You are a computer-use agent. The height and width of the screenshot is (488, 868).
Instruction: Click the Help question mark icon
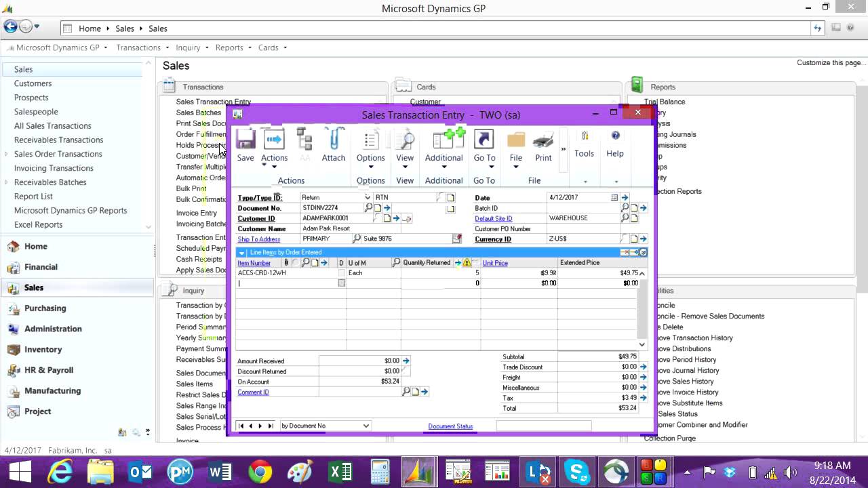coord(615,136)
